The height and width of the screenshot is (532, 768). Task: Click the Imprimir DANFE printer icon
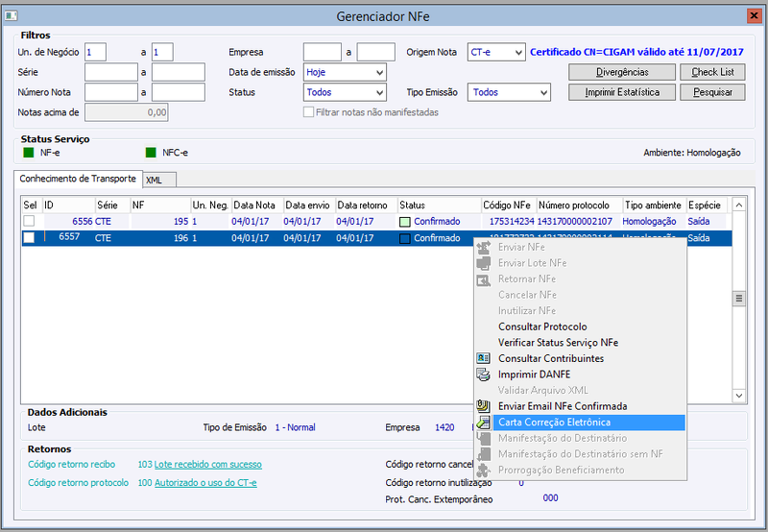tap(484, 375)
